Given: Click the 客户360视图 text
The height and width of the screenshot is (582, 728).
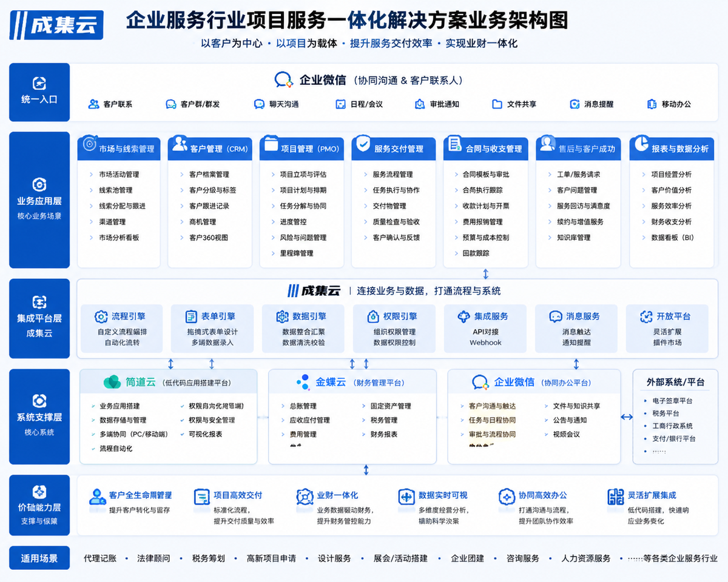Looking at the screenshot, I should pos(209,238).
